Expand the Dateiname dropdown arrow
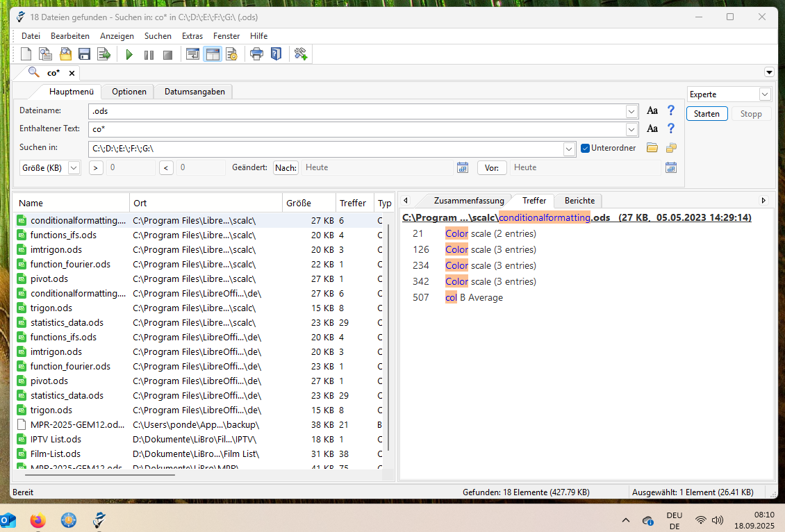Viewport: 785px width, 532px height. (x=631, y=111)
